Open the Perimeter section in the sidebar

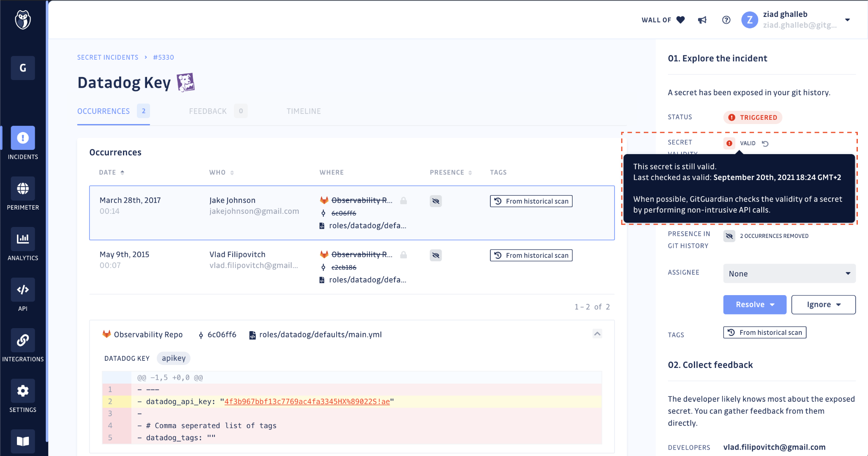[23, 188]
